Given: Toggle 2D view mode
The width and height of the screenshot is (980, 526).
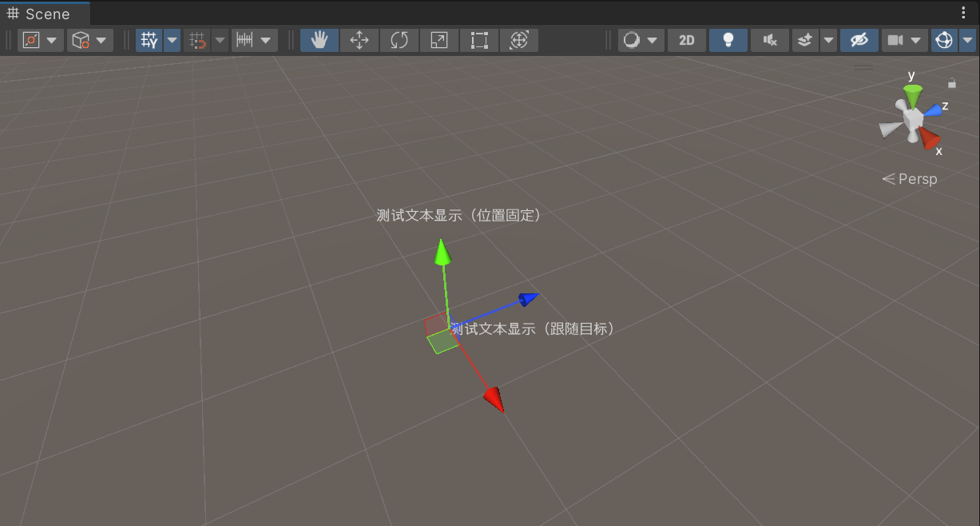Looking at the screenshot, I should [x=687, y=40].
